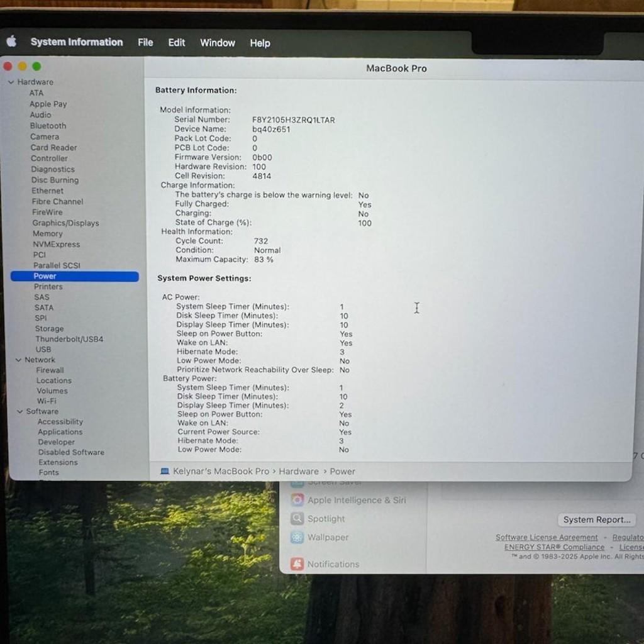The height and width of the screenshot is (644, 644).
Task: Select Applications under Software
Action: (60, 431)
